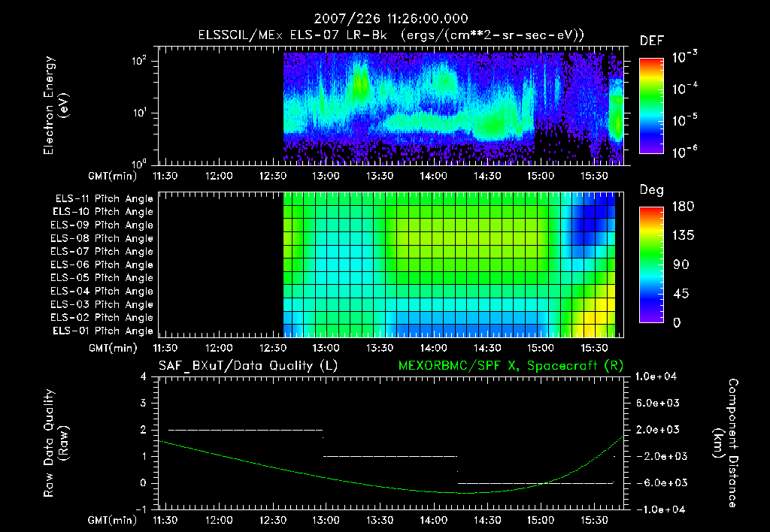Image resolution: width=770 pixels, height=532 pixels.
Task: Click the 15:30 tick under the data quality plot
Action: (x=594, y=521)
